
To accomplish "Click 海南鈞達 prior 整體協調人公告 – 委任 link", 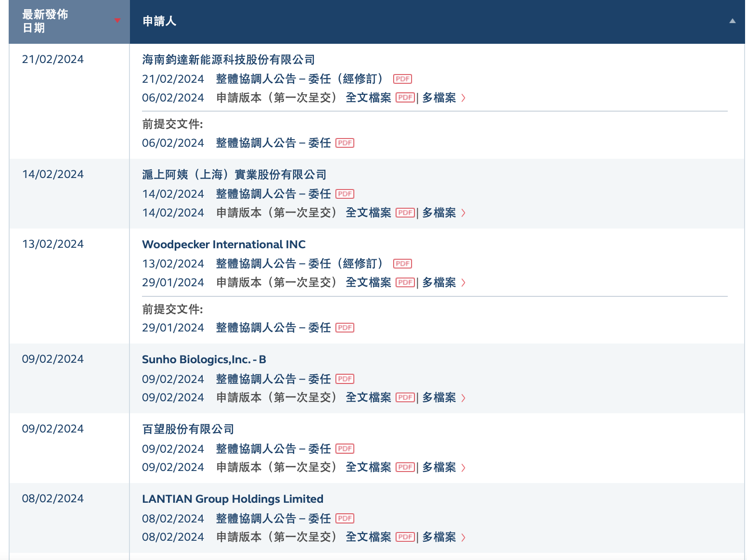I will click(x=273, y=143).
